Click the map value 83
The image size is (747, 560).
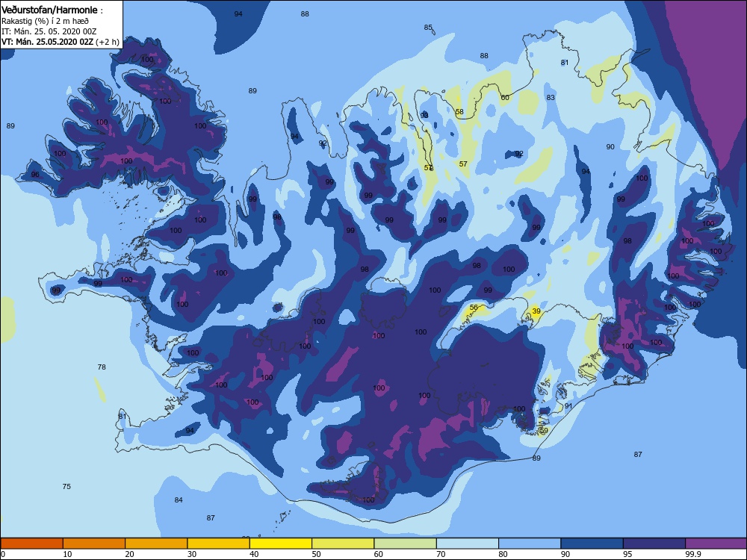pos(551,97)
